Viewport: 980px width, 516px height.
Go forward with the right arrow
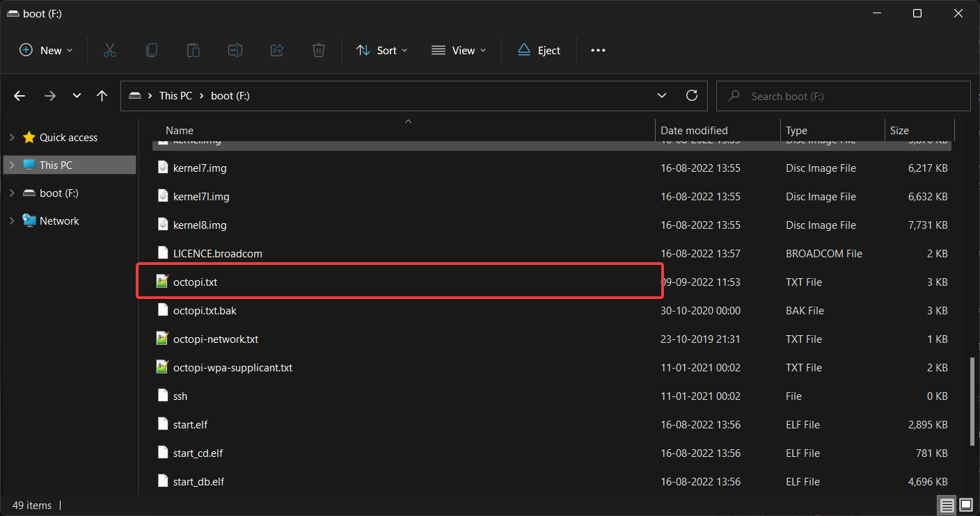tap(49, 96)
